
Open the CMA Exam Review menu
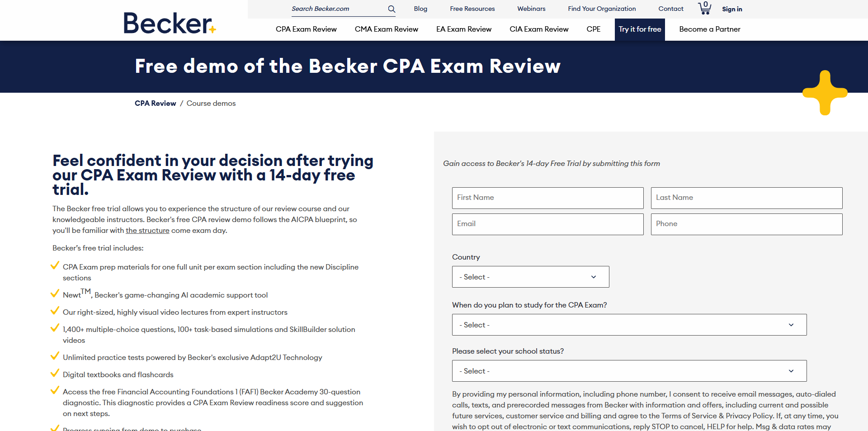pyautogui.click(x=386, y=29)
